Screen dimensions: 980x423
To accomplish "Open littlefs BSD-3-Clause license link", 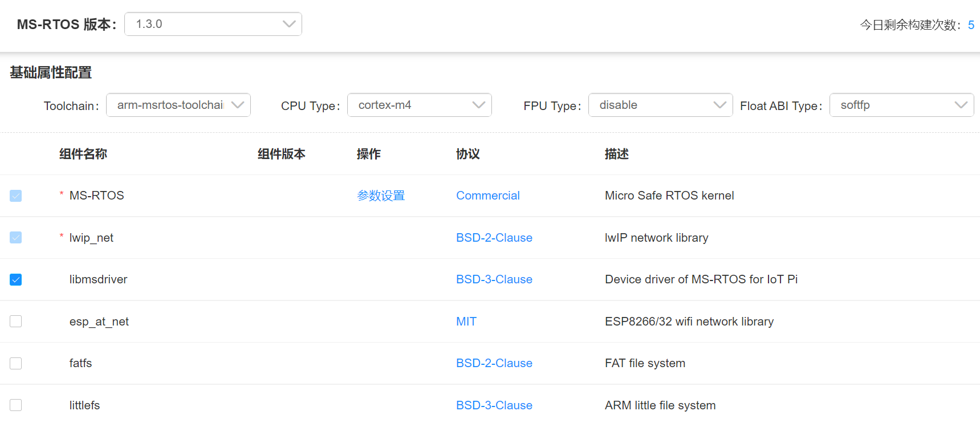I will coord(494,405).
